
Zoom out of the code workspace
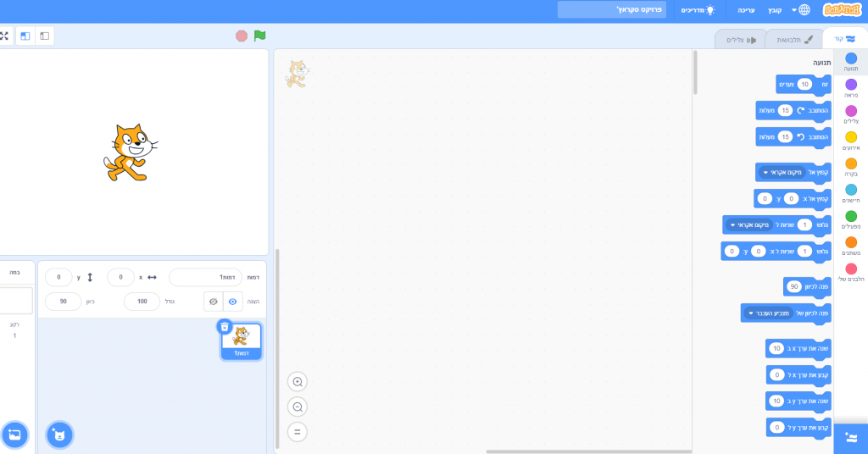[x=297, y=407]
